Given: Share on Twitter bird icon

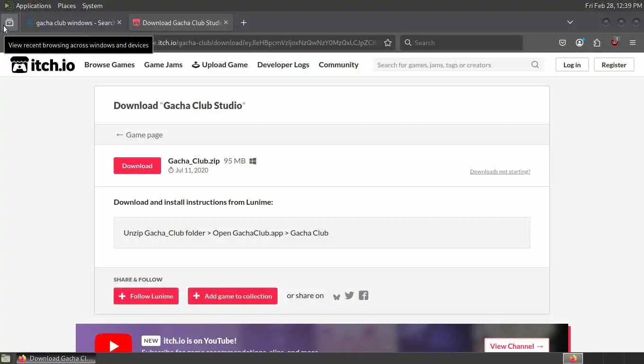Looking at the screenshot, I should click(349, 295).
